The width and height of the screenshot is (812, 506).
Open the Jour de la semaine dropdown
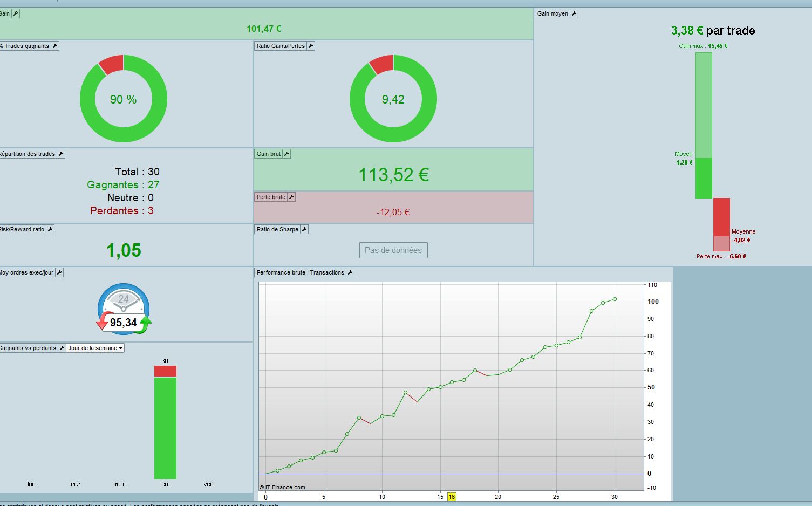95,348
